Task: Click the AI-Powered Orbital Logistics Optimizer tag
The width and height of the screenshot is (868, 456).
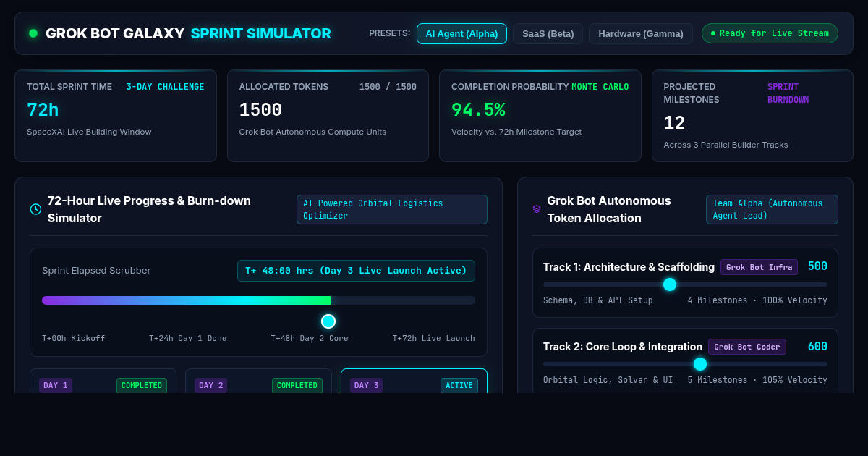Action: 391,209
